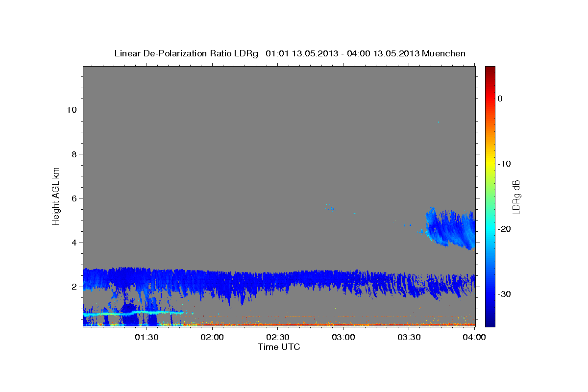The height and width of the screenshot is (392, 588).
Task: Click the height tick label "6"
Action: 73,198
